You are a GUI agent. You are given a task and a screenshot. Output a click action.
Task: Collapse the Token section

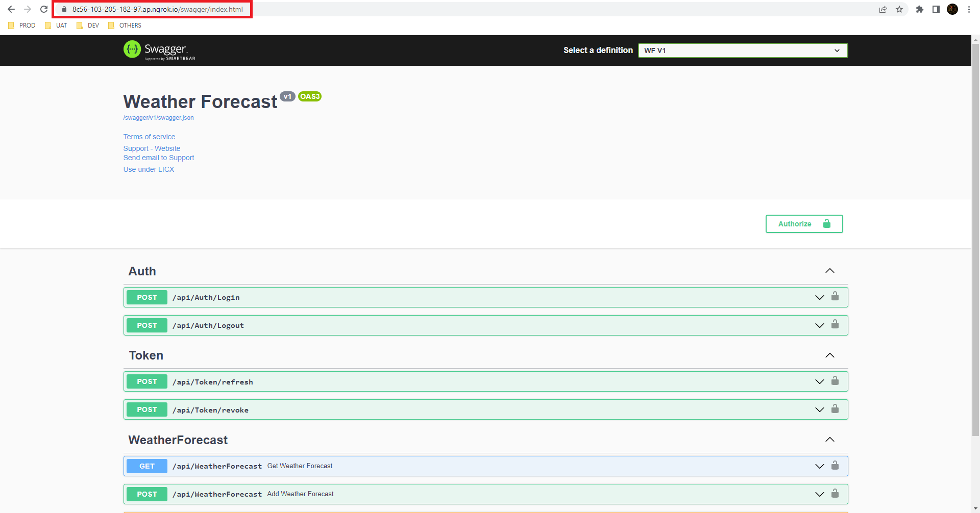[830, 355]
